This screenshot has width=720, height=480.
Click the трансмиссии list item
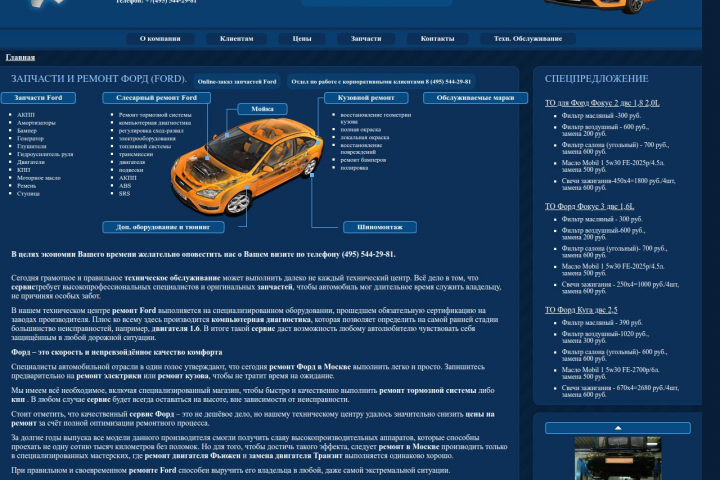135,154
